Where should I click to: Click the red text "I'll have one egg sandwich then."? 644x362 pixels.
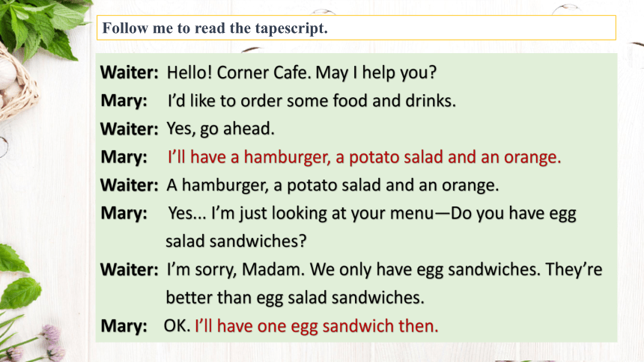click(x=317, y=326)
